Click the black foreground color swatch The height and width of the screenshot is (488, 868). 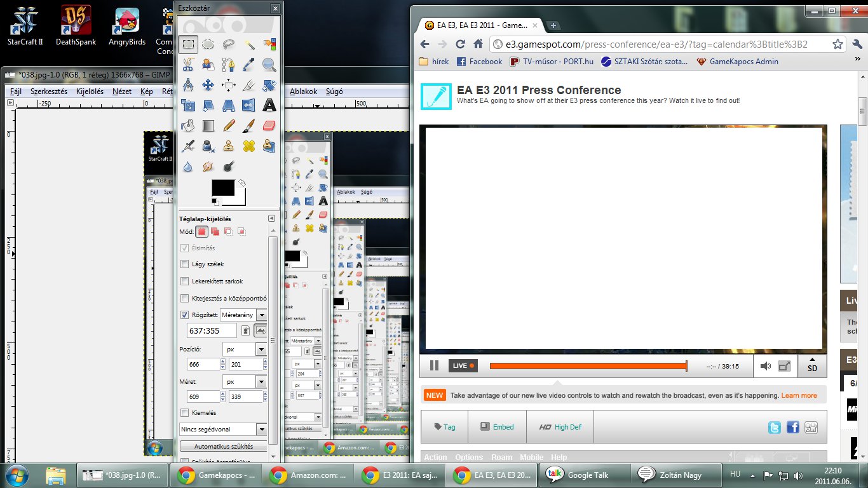(x=223, y=187)
